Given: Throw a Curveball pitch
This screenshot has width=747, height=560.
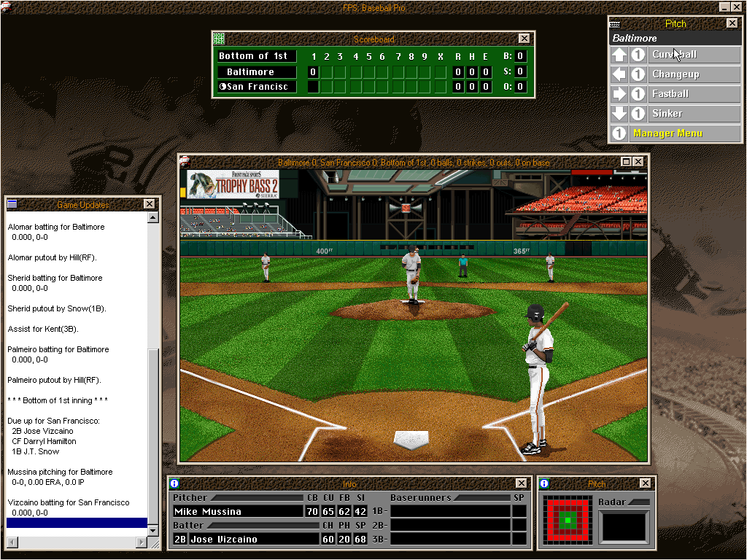Looking at the screenshot, I should tap(694, 55).
